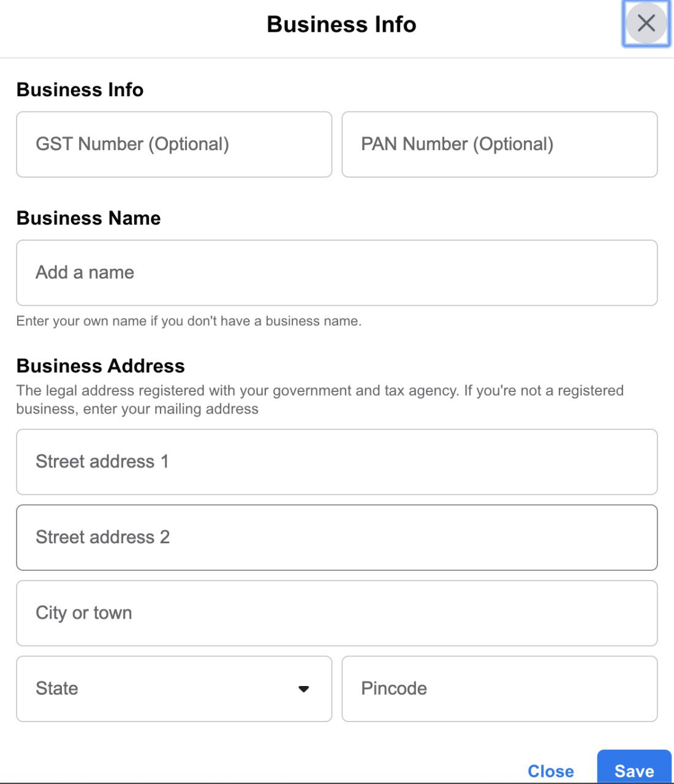Viewport: 674px width, 784px height.
Task: Select the Street address 2 field
Action: click(337, 538)
